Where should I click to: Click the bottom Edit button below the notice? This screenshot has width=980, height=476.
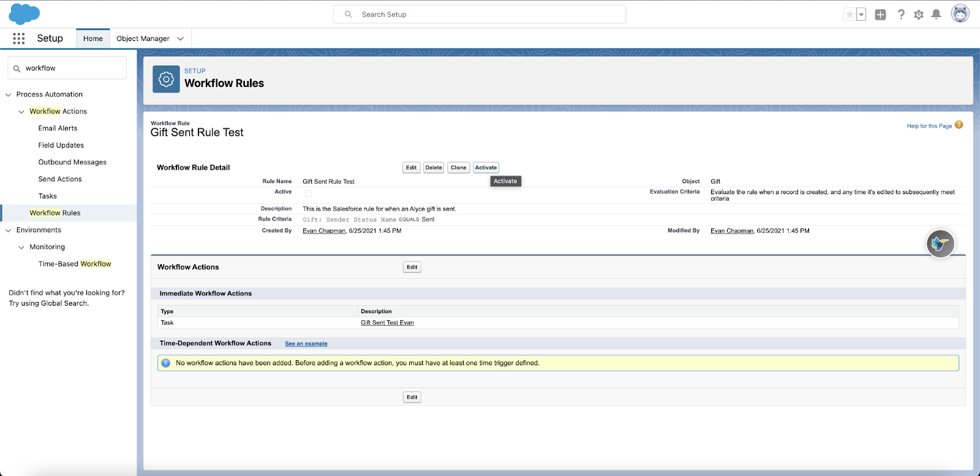pos(412,398)
